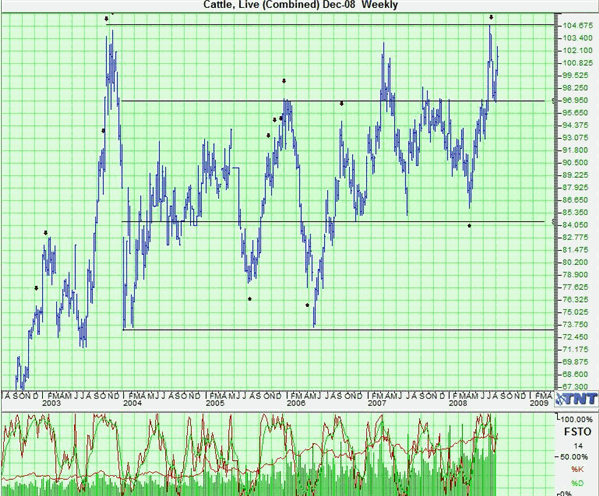The width and height of the screenshot is (599, 496).
Task: Click the star marker below the 2008 low
Action: [x=469, y=226]
